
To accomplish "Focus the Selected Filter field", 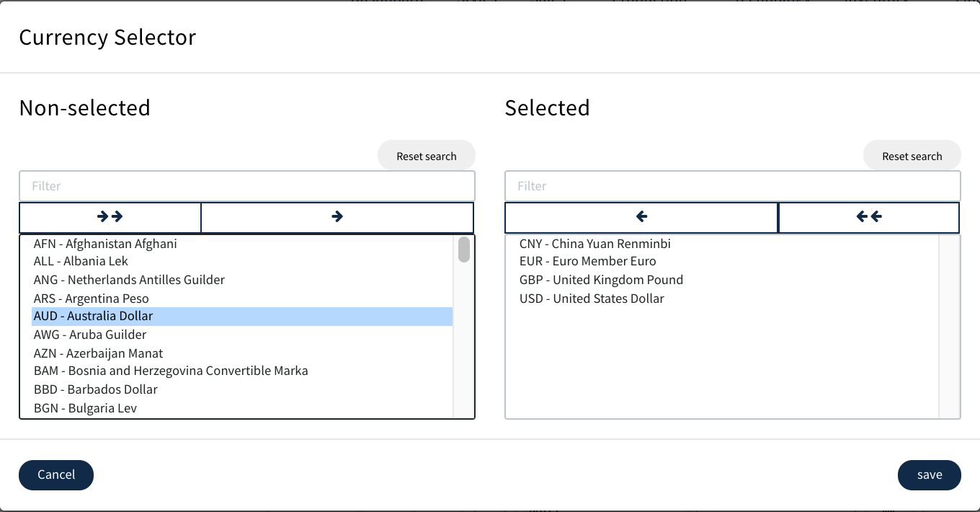I will [732, 186].
